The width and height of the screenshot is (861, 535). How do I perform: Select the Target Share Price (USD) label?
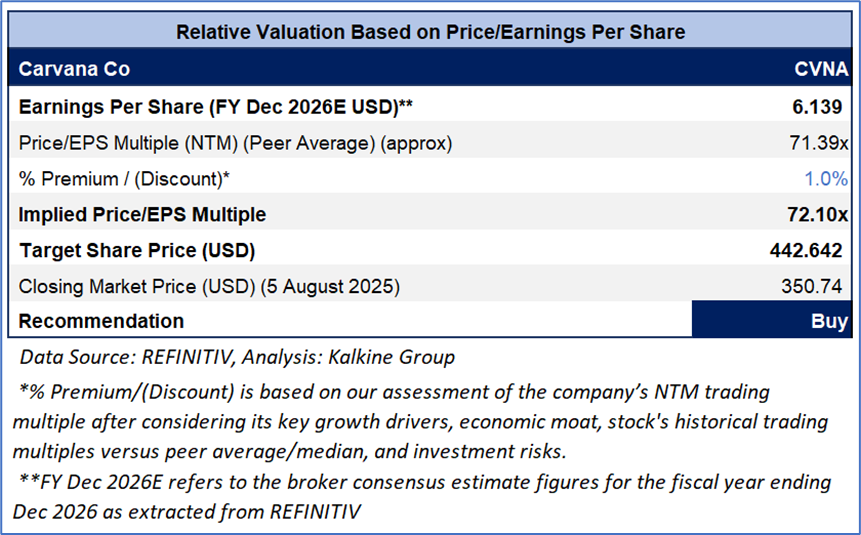pos(138,250)
